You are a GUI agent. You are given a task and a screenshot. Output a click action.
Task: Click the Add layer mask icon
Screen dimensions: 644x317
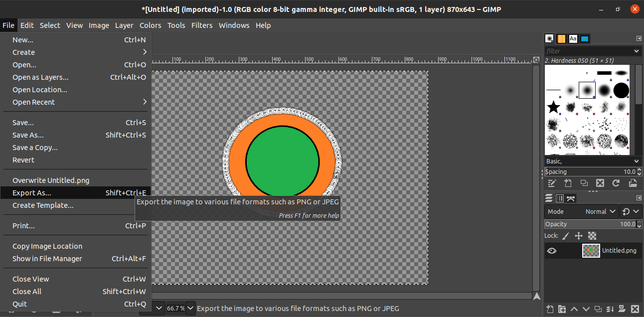pyautogui.click(x=622, y=309)
